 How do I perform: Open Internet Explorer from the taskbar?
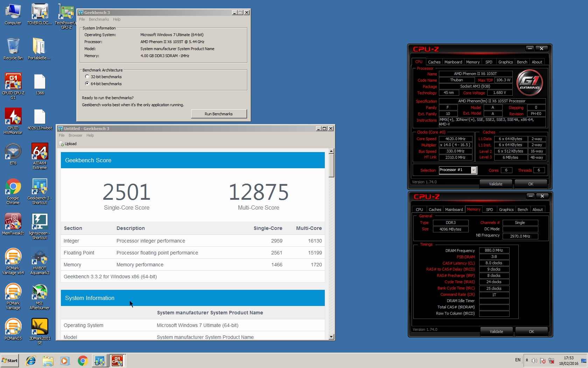tap(31, 361)
